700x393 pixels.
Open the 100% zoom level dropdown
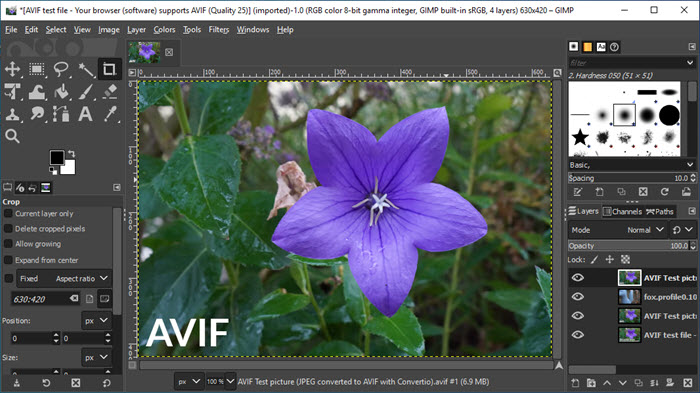point(230,381)
